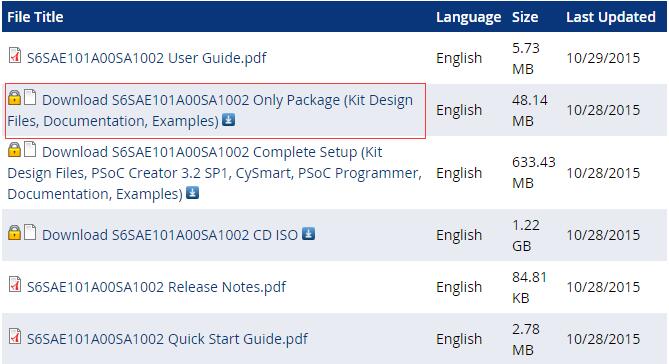Viewport: 669px width, 364px height.
Task: Download S6SAE101A00SA1002 Complete Setup link
Action: (x=215, y=173)
